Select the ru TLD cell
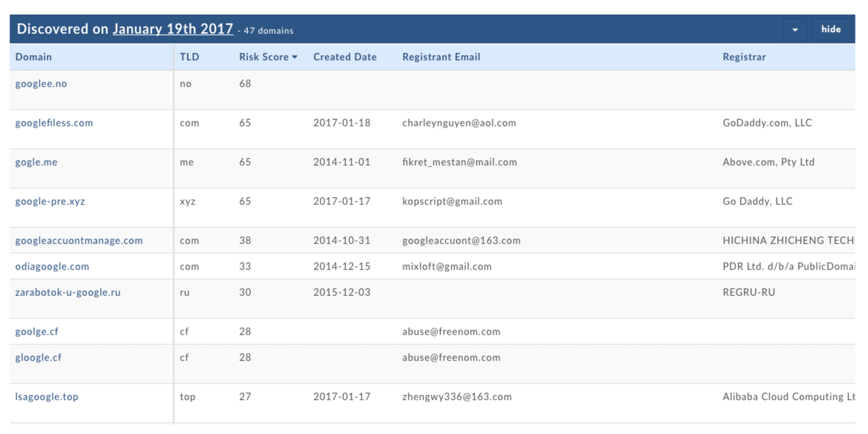The width and height of the screenshot is (868, 434). click(x=184, y=293)
